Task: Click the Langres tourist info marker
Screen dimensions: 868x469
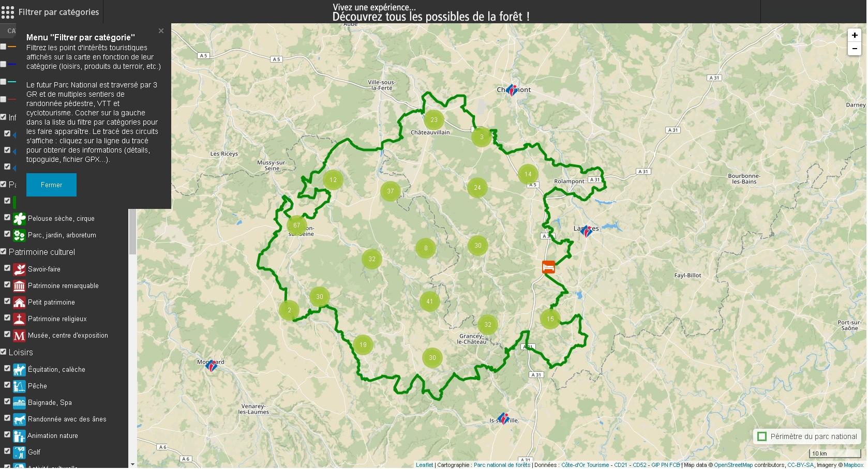Action: pyautogui.click(x=587, y=231)
